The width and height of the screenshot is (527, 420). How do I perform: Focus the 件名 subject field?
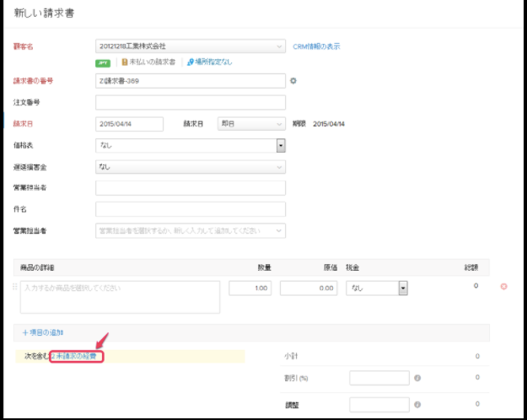(191, 209)
